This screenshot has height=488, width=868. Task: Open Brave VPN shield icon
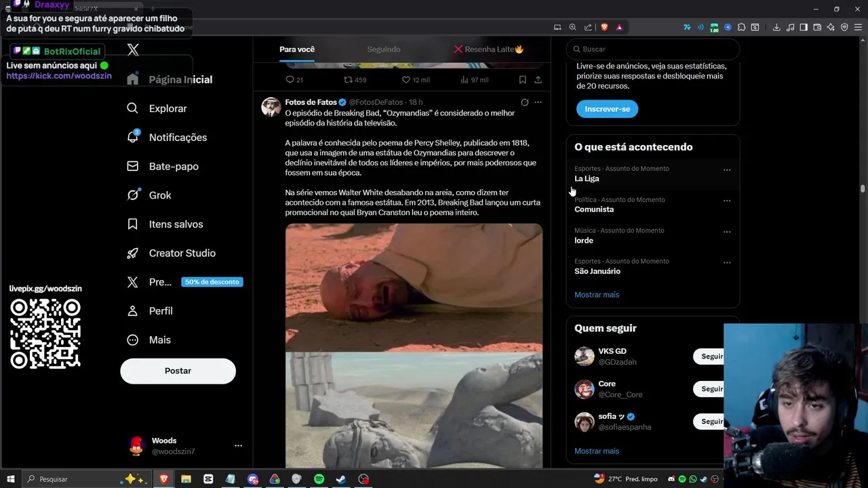844,27
